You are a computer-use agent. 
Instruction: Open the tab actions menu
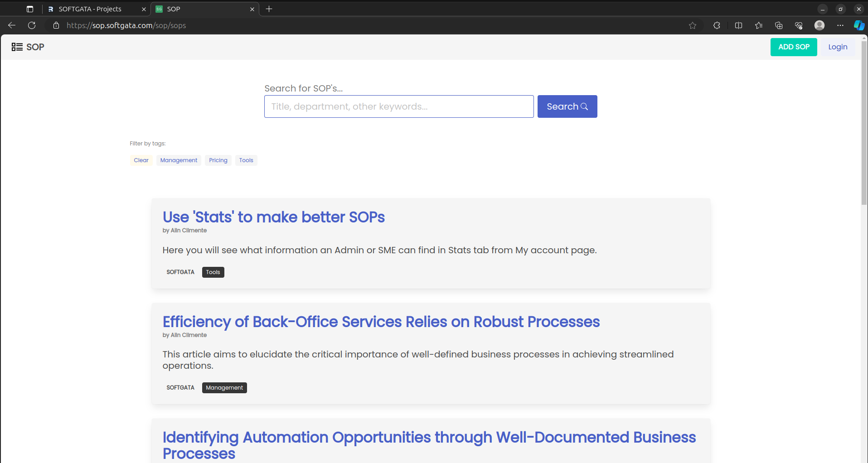tap(30, 9)
